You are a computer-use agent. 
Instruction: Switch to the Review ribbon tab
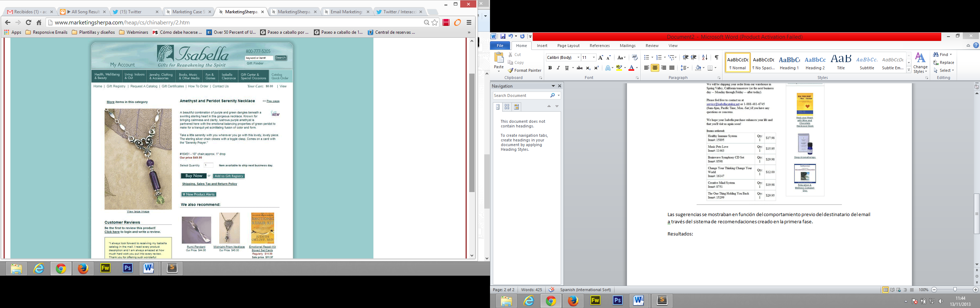click(652, 46)
